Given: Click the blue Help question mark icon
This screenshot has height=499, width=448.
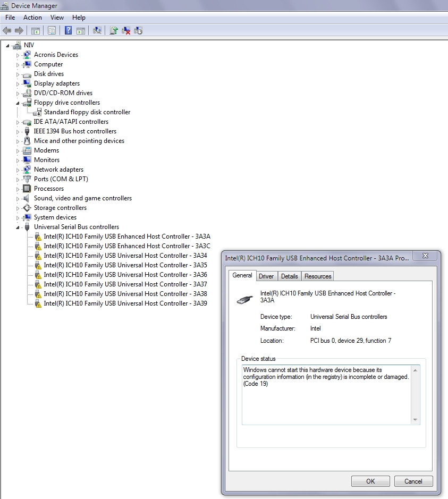Looking at the screenshot, I should [x=68, y=30].
